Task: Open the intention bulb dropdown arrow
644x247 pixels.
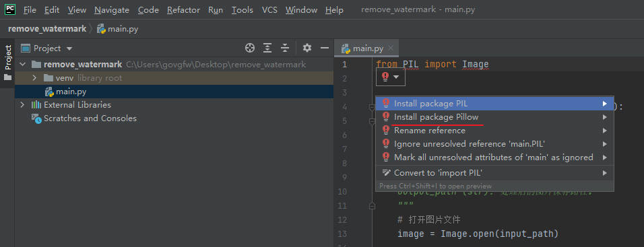Action: (x=396, y=77)
